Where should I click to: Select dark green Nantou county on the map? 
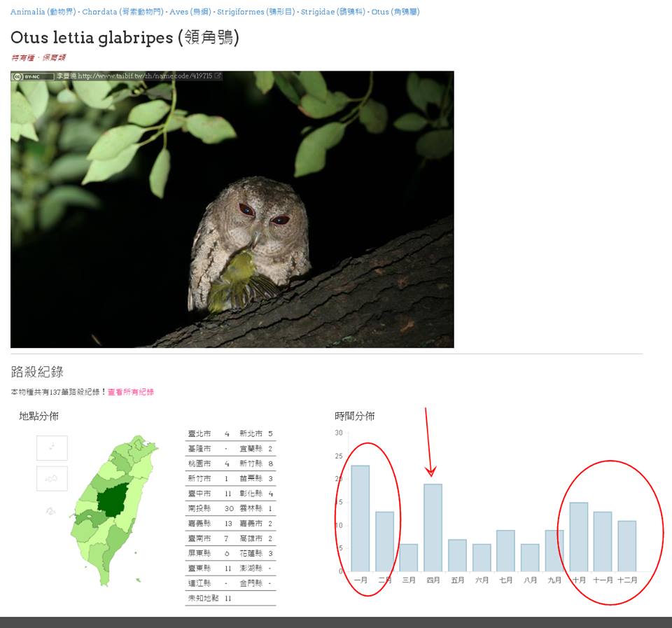pyautogui.click(x=113, y=499)
